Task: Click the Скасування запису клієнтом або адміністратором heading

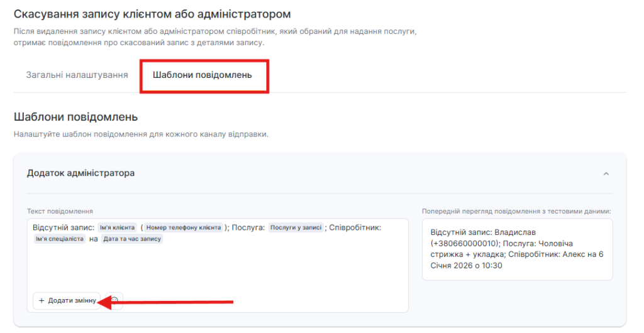Action: click(152, 14)
